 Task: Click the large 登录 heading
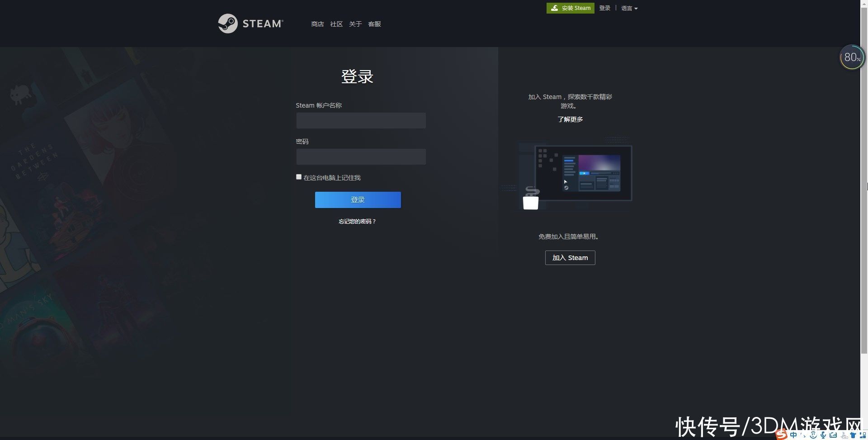(357, 76)
